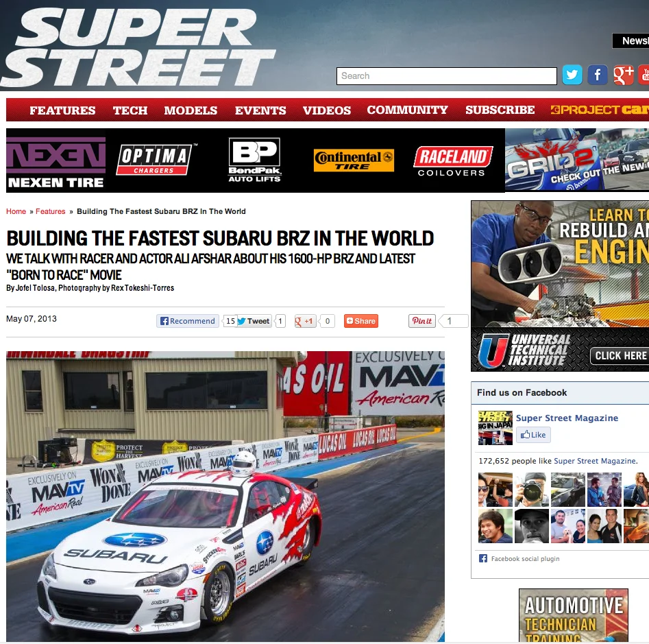Like Super Street Magazine on Facebook
The image size is (649, 644).
click(533, 435)
